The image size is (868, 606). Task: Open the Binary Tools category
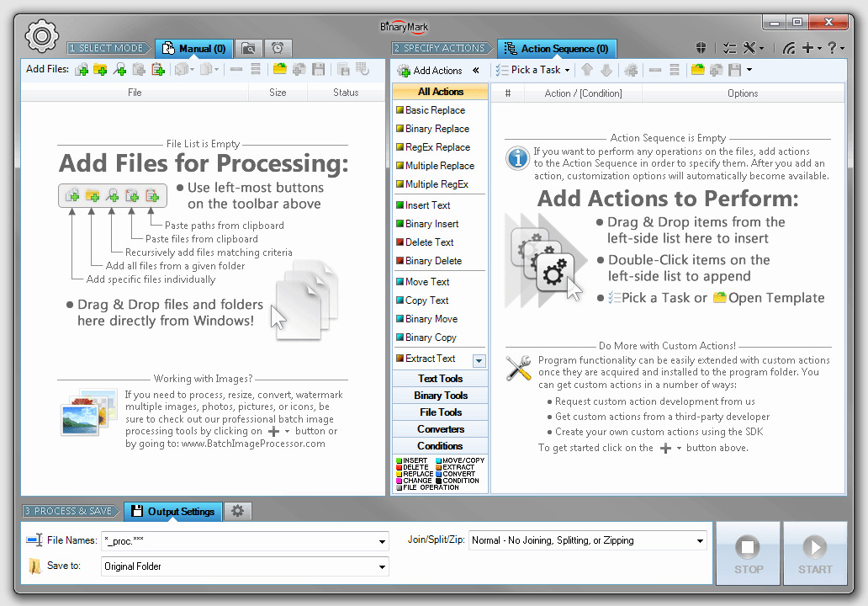pos(440,396)
